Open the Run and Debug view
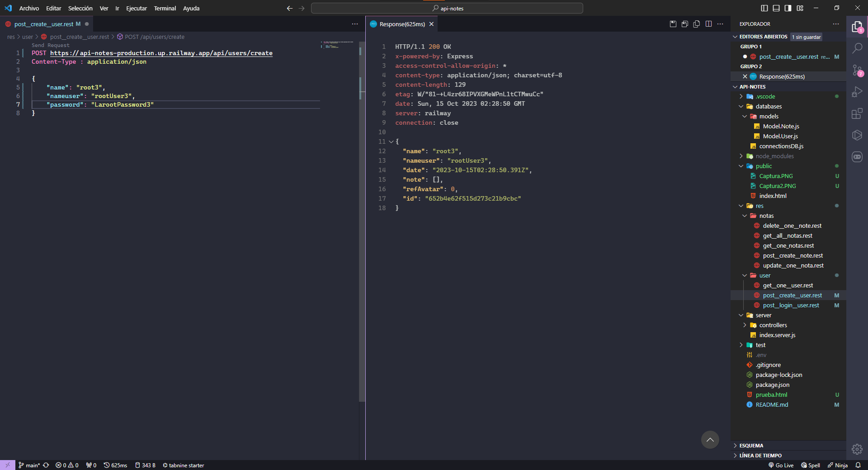Image resolution: width=868 pixels, height=470 pixels. coord(857,92)
